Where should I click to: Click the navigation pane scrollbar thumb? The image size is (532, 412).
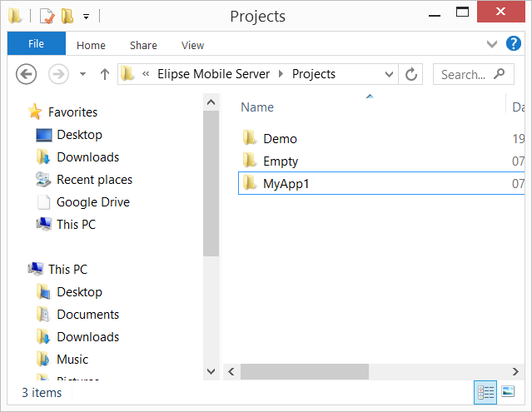pos(211,183)
